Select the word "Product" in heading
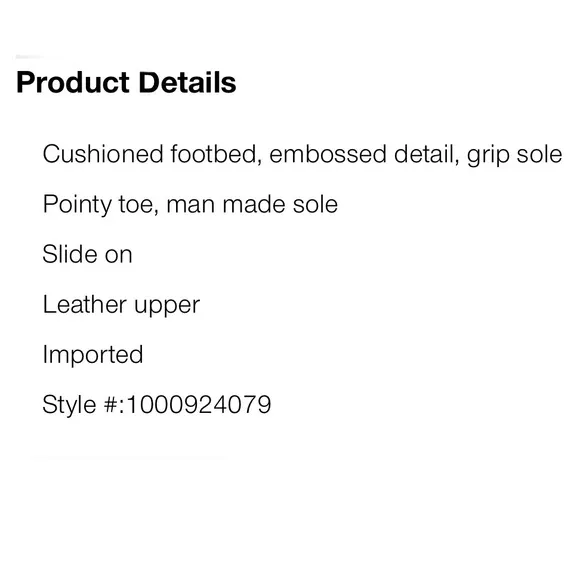 (73, 82)
